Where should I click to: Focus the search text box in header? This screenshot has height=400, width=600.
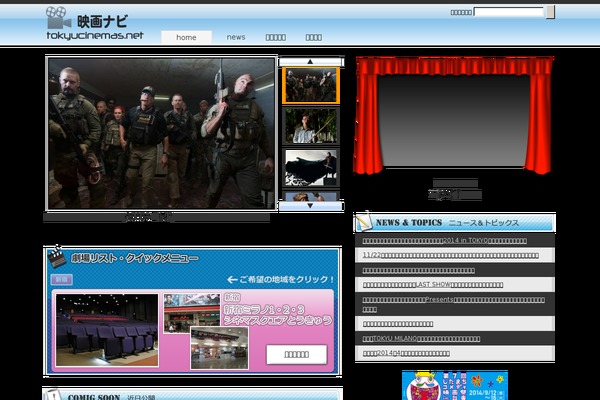(509, 12)
